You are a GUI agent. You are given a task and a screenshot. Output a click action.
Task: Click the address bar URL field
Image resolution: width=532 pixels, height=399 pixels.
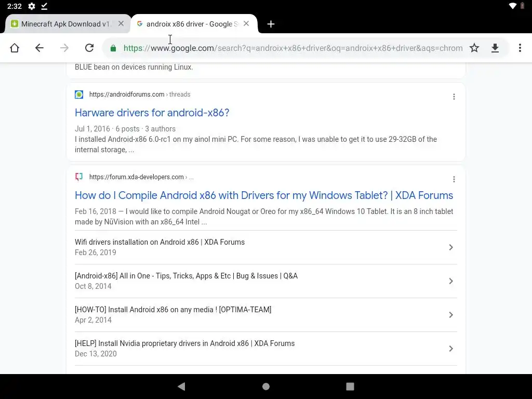[x=293, y=48]
